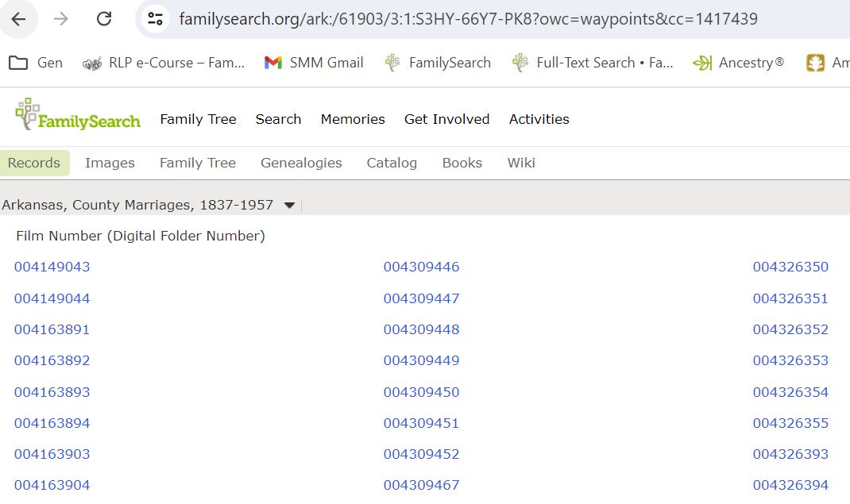Open film number 004326353
Image resolution: width=850 pixels, height=504 pixels.
tap(790, 360)
